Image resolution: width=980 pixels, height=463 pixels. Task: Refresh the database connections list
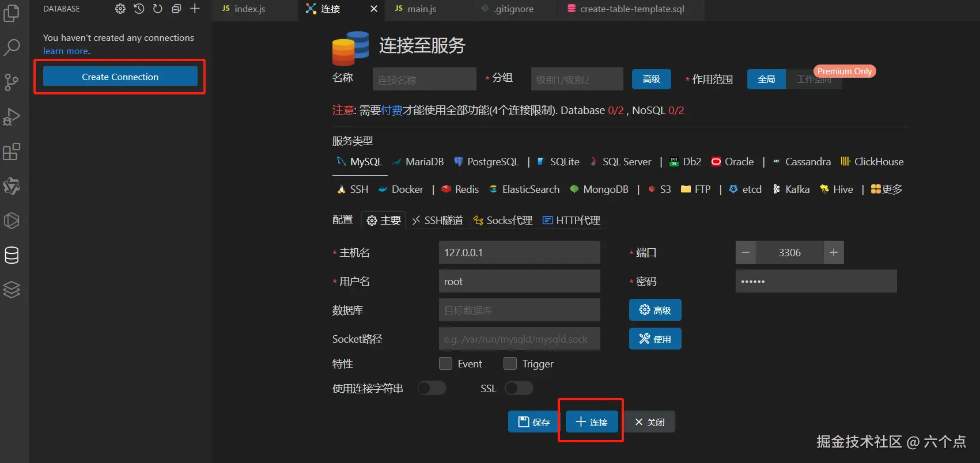157,9
